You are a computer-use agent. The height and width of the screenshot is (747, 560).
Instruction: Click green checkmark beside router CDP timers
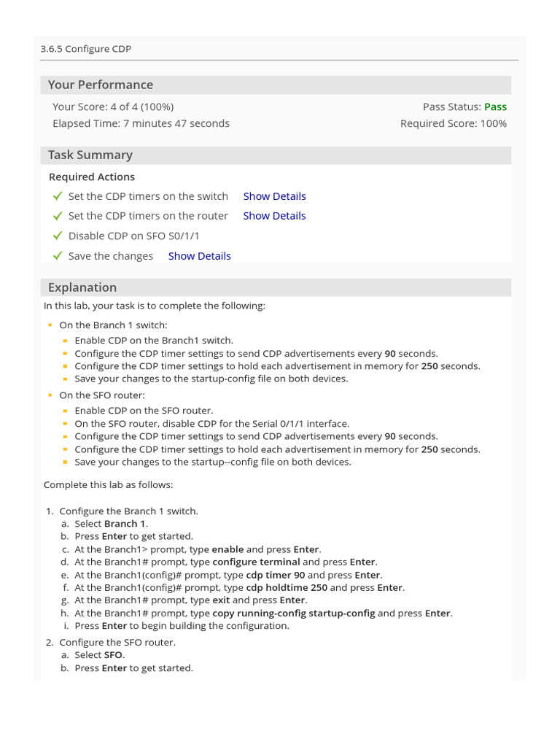pyautogui.click(x=58, y=216)
